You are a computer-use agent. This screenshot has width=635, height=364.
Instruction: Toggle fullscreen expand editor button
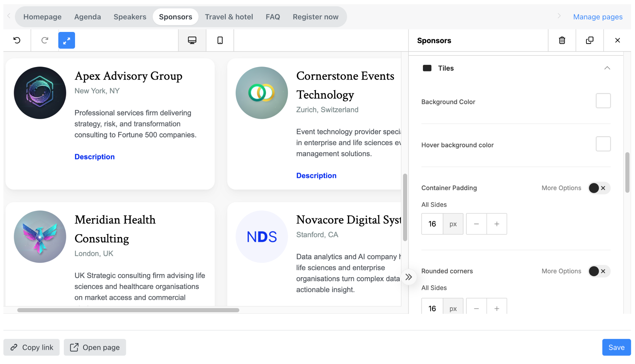[67, 40]
